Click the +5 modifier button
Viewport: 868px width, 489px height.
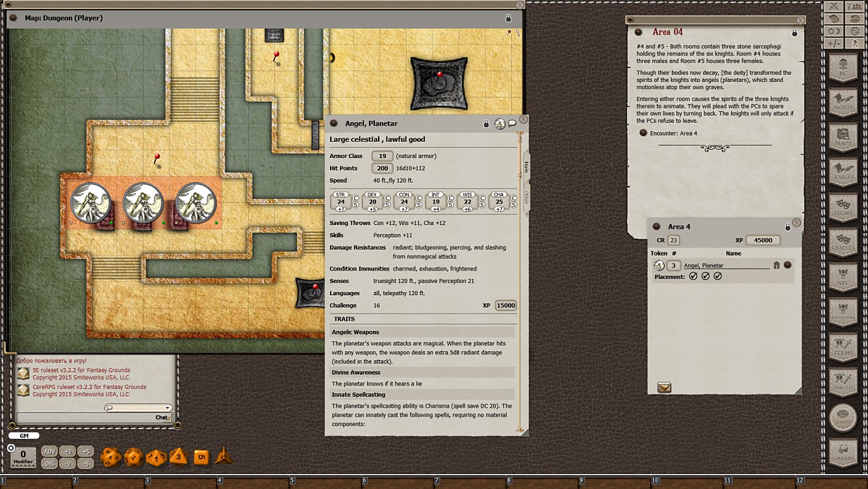[85, 451]
